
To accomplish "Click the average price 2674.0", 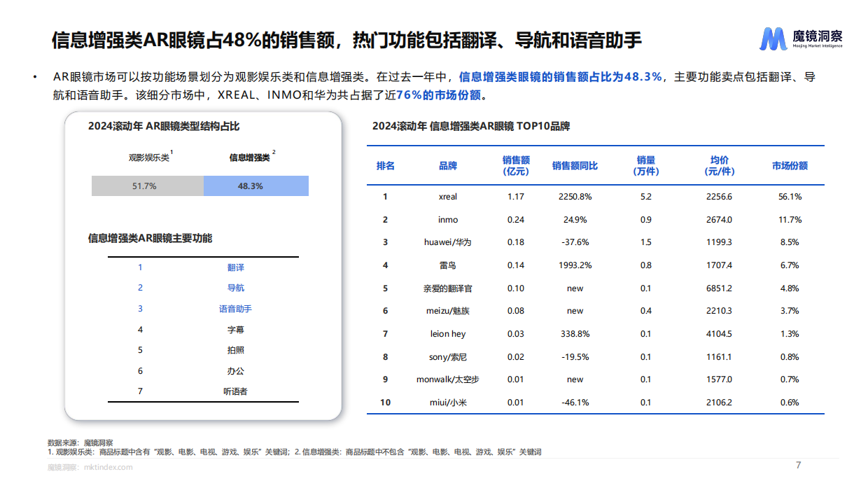I will [719, 220].
